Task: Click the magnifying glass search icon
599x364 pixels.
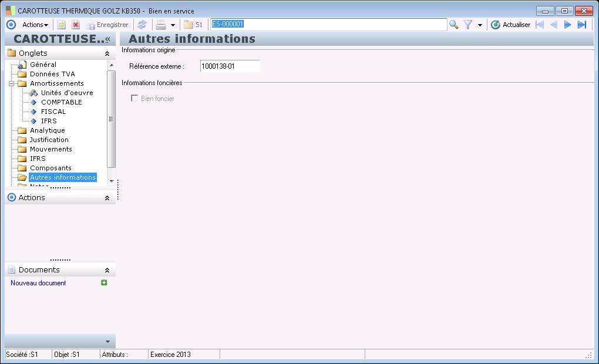Action: point(454,25)
